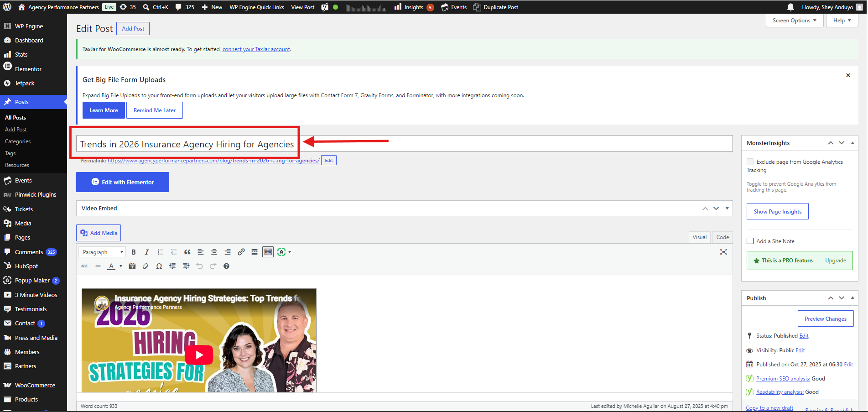Apply strikethrough formatting
The width and height of the screenshot is (868, 412).
click(84, 266)
